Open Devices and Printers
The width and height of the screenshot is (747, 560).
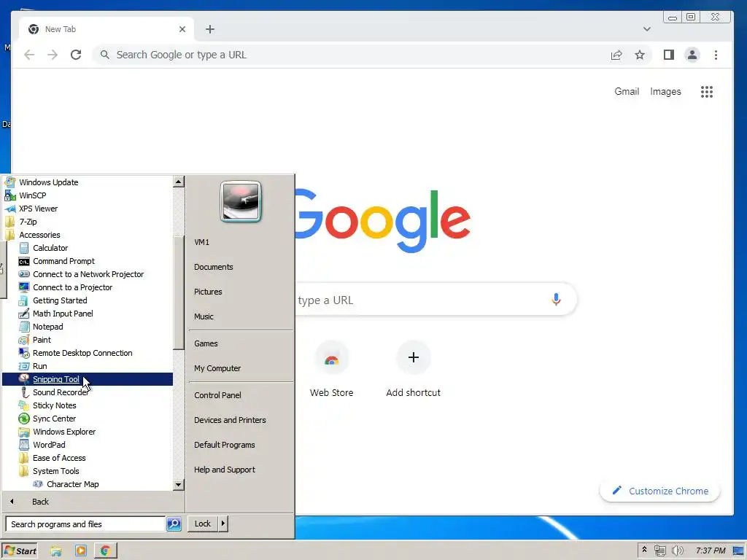coord(230,420)
